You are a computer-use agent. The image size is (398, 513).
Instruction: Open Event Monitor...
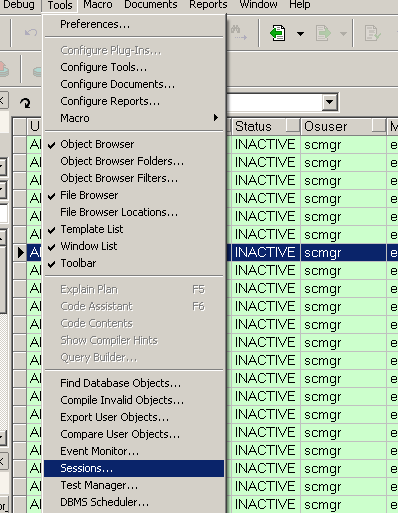[134, 451]
